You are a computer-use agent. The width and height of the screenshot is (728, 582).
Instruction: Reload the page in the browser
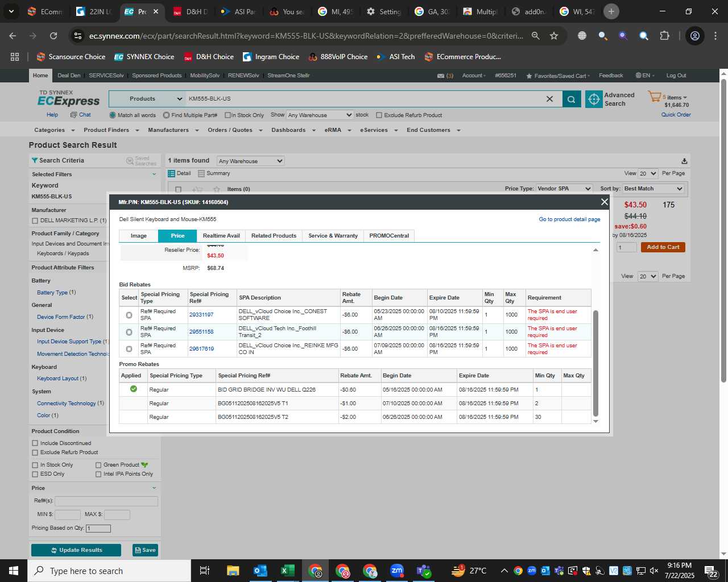click(53, 36)
